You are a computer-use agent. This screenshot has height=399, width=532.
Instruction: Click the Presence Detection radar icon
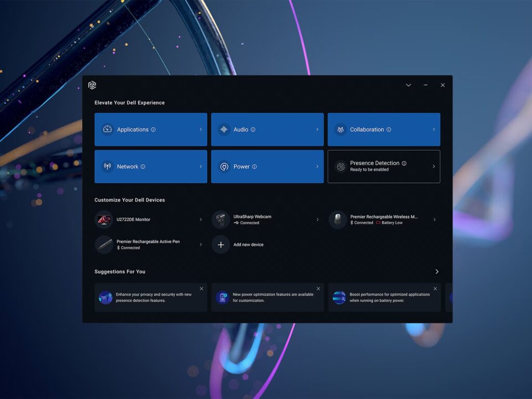[x=340, y=167]
